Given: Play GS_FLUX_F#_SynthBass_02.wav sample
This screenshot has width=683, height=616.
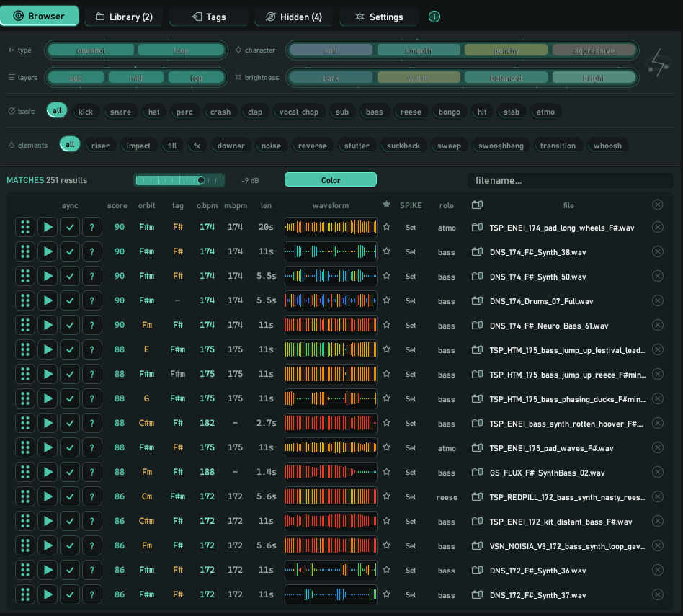Looking at the screenshot, I should tap(48, 472).
